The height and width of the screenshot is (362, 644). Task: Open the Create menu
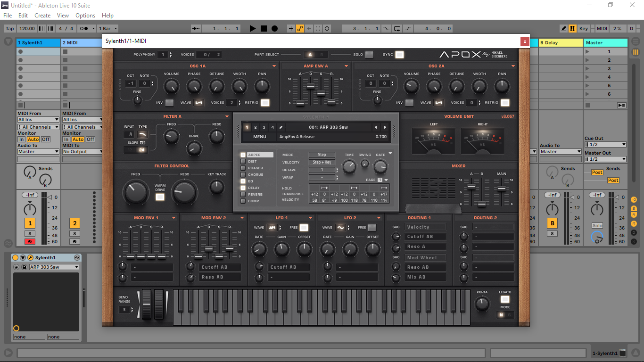(x=42, y=16)
